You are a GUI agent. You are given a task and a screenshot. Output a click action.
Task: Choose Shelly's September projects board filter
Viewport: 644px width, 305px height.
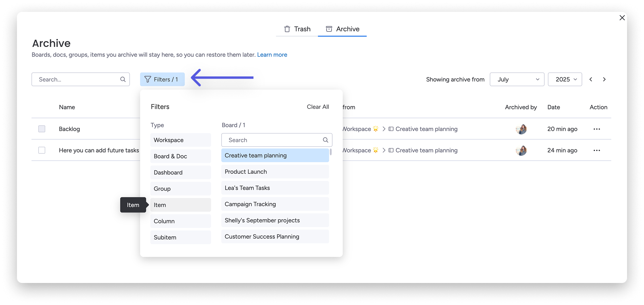[275, 221]
